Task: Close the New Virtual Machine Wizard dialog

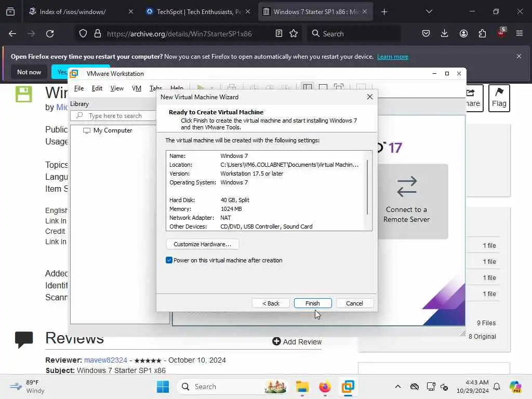Action: [370, 97]
